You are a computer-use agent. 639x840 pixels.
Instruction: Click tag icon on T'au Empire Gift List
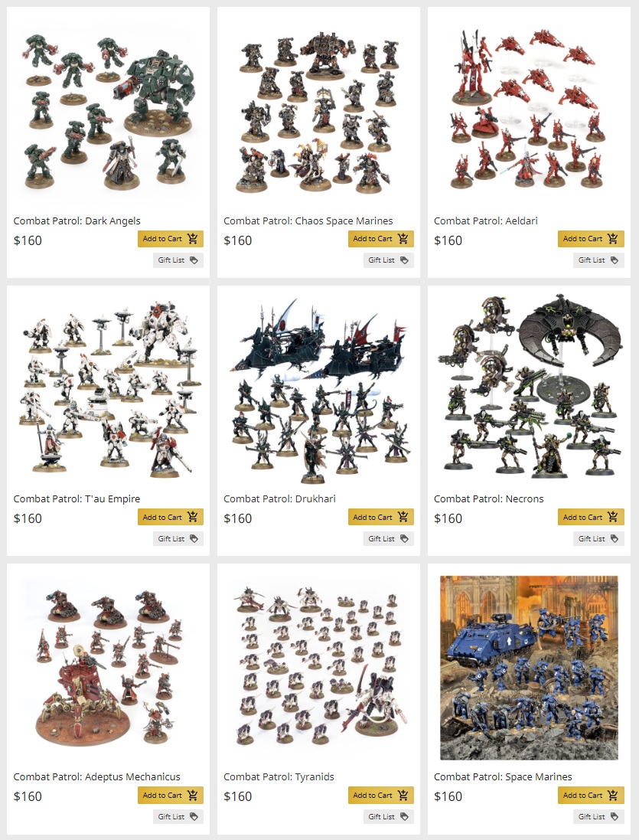194,539
